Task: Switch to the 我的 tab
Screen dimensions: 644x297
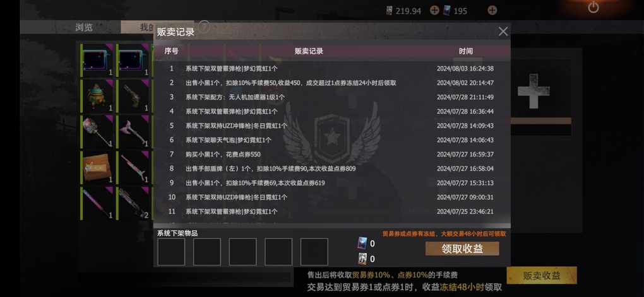Action: [146, 28]
